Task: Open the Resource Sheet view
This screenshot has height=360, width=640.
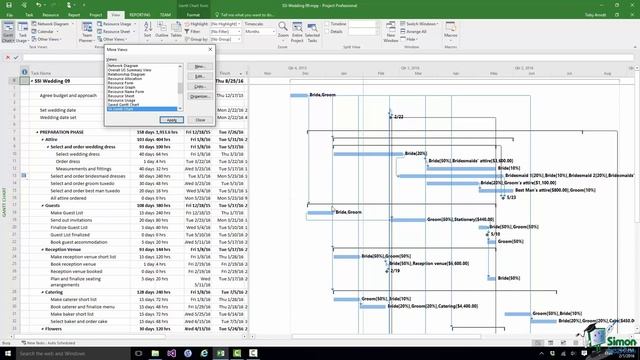Action: [x=116, y=31]
